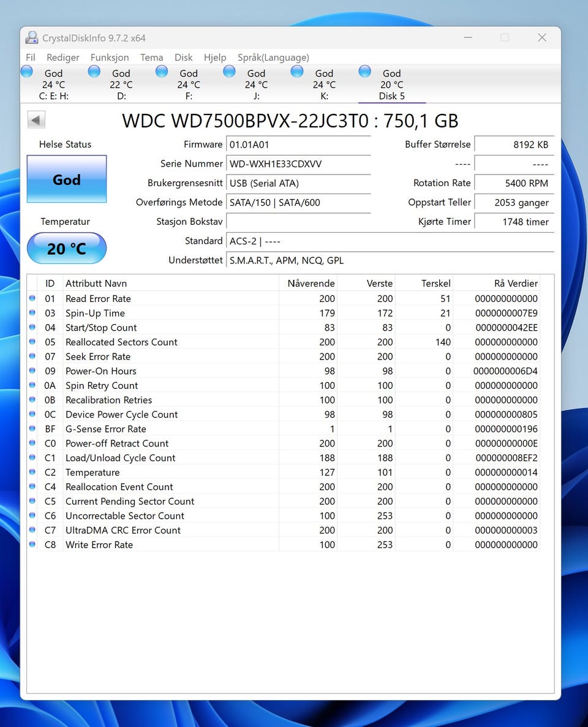The height and width of the screenshot is (727, 588).
Task: Click the 5400 RPM rotation rate field
Action: click(514, 183)
